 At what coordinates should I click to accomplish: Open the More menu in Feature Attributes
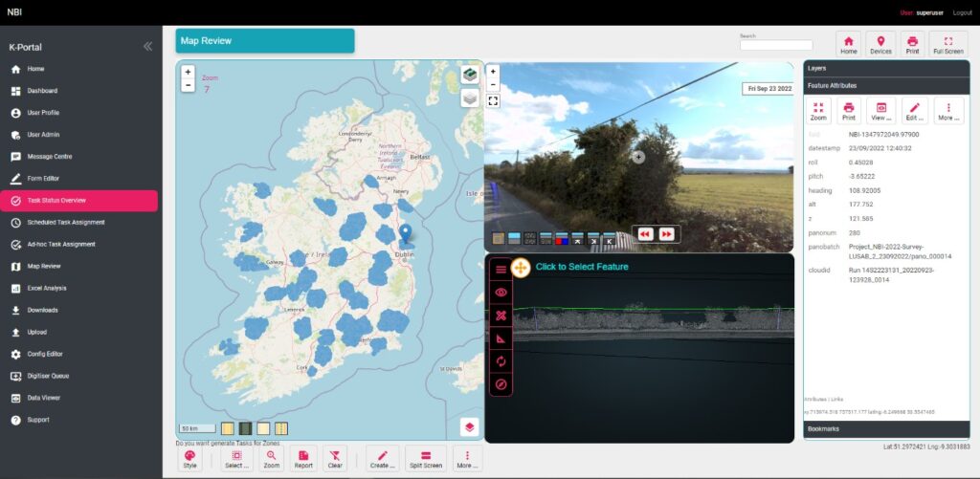947,111
